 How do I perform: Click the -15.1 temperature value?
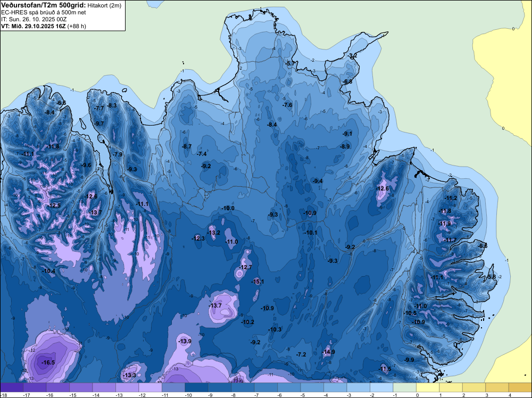tap(257, 281)
